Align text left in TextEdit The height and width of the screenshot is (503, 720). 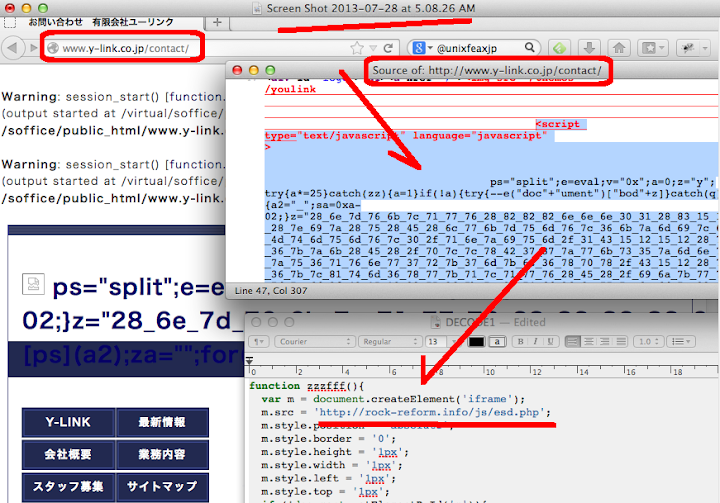573,341
